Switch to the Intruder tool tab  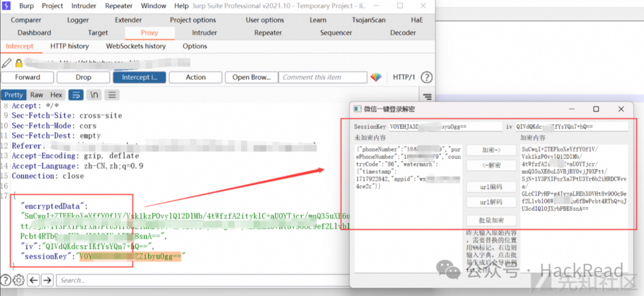tap(205, 33)
